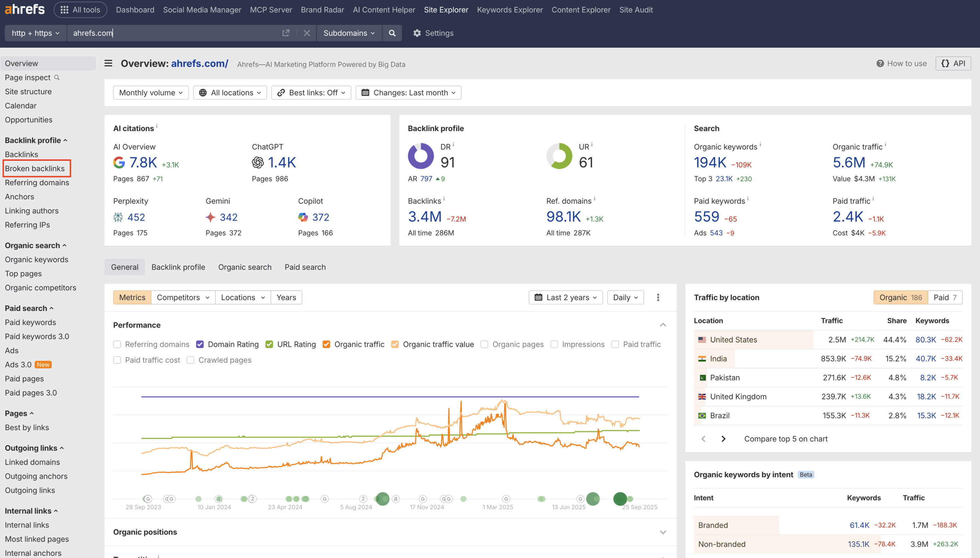
Task: Open Organic competitors in sidebar
Action: pos(40,288)
